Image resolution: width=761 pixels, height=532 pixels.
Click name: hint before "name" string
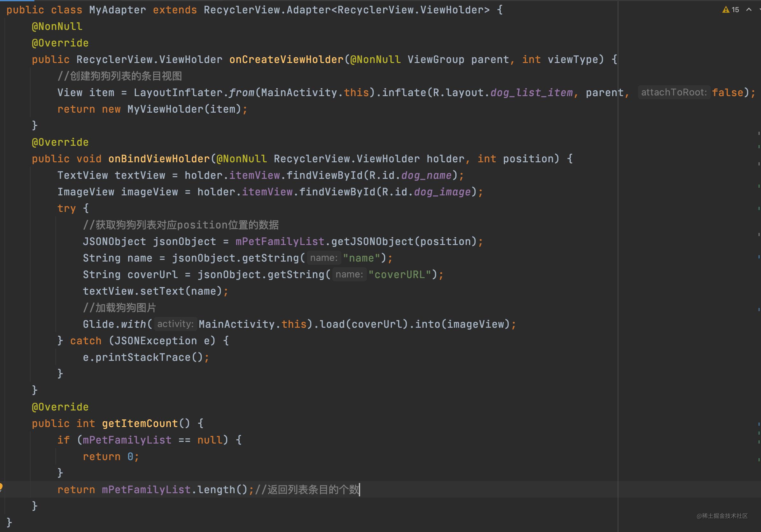(324, 258)
